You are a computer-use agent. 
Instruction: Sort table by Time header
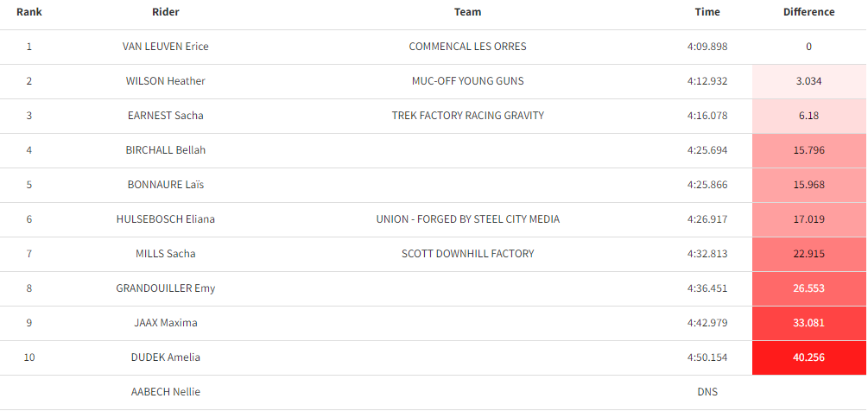tap(707, 11)
